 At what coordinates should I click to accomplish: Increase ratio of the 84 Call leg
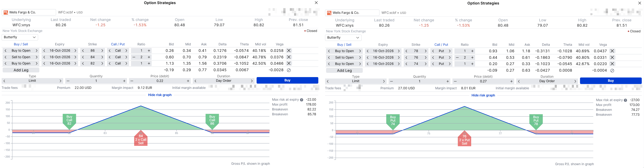coord(149,57)
